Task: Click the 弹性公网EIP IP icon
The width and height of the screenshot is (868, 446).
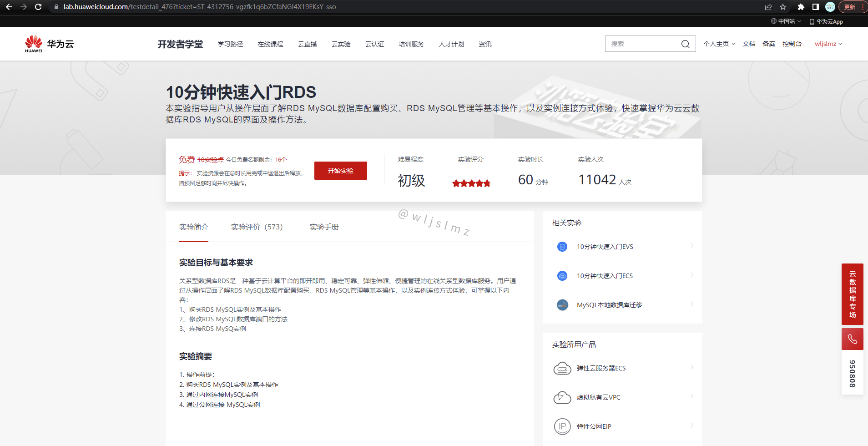Action: click(x=562, y=426)
